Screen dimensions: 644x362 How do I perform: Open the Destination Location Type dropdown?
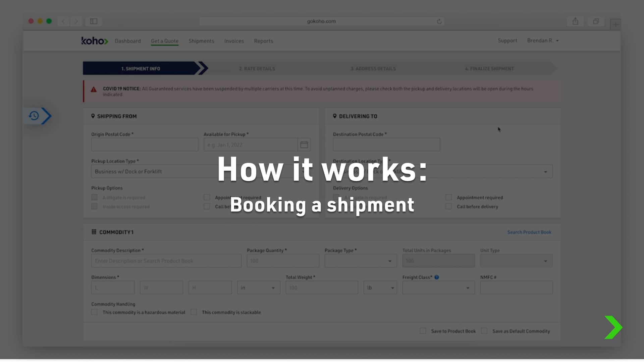[545, 171]
